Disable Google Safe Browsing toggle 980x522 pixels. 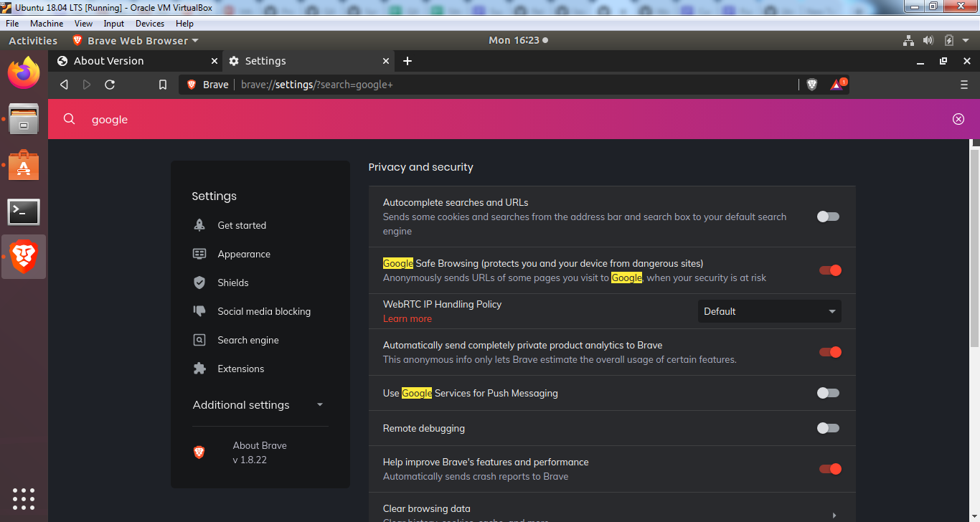click(830, 270)
